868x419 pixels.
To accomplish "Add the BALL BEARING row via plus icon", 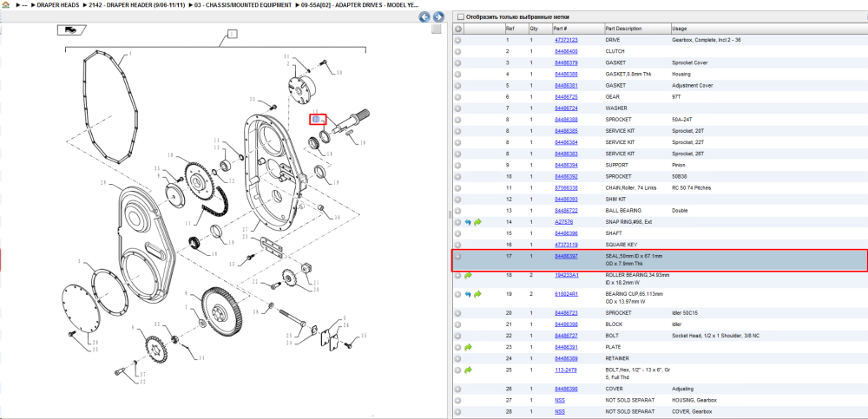I will click(458, 211).
